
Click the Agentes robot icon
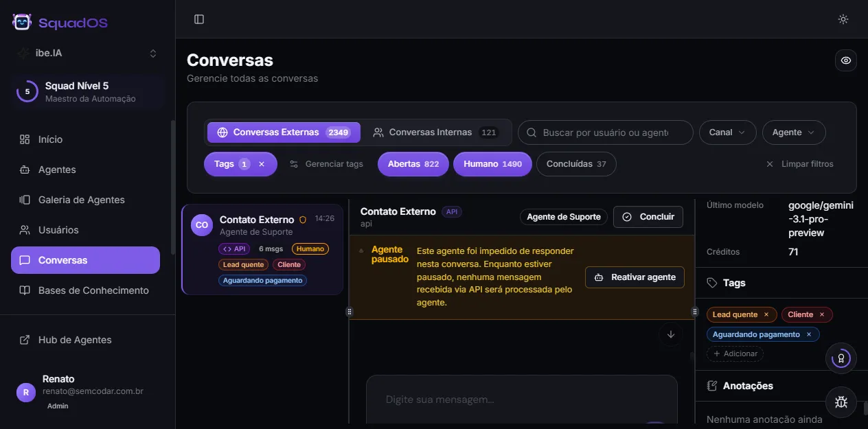click(x=25, y=170)
